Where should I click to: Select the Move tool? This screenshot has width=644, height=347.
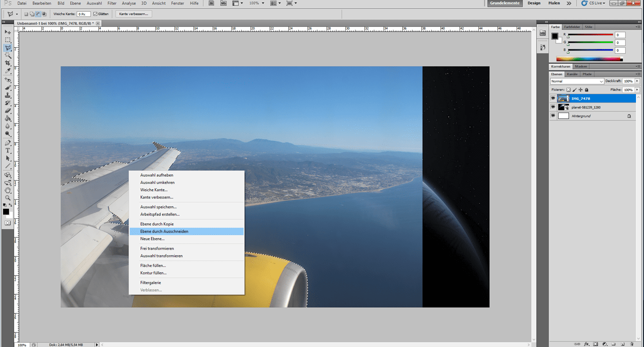pos(8,32)
